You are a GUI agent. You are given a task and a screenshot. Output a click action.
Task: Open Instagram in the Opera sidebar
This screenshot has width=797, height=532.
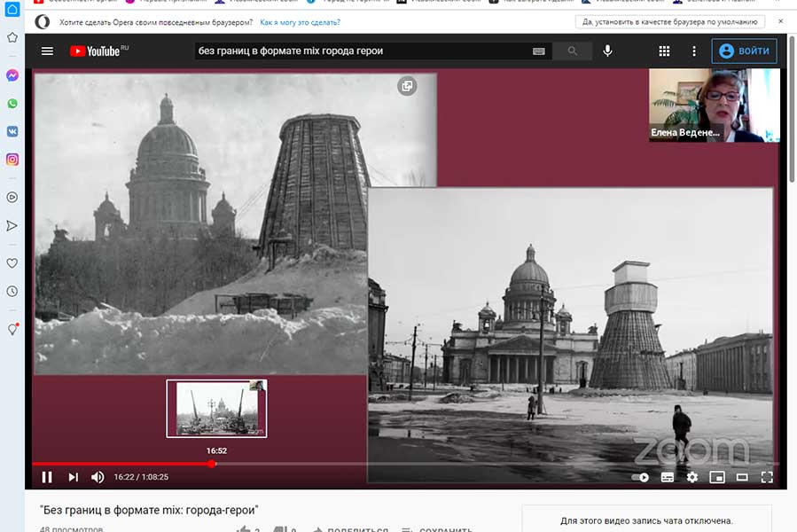pos(12,160)
